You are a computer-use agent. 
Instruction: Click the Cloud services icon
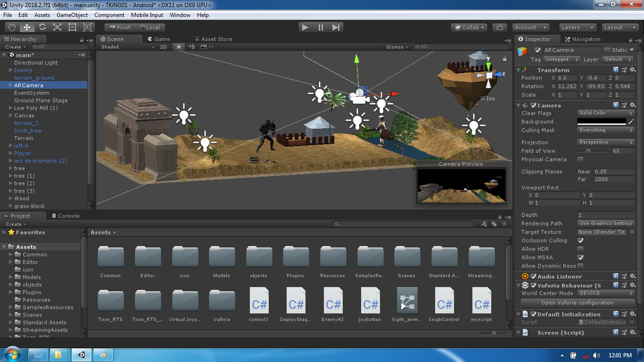499,27
